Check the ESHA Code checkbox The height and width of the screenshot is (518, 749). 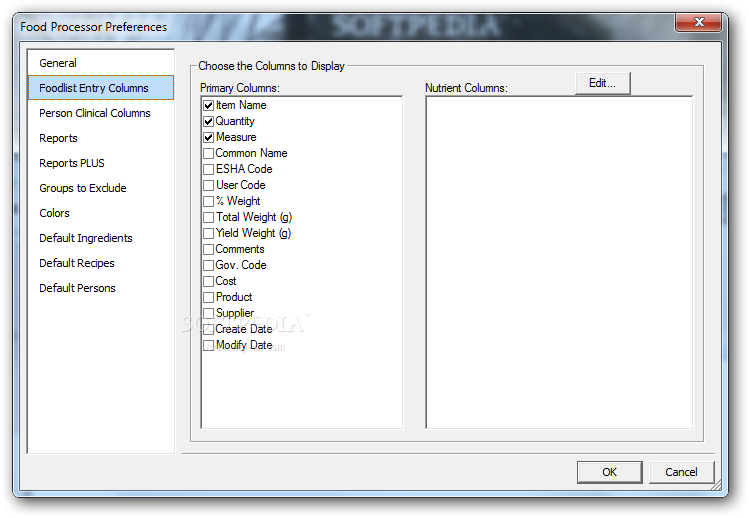208,170
